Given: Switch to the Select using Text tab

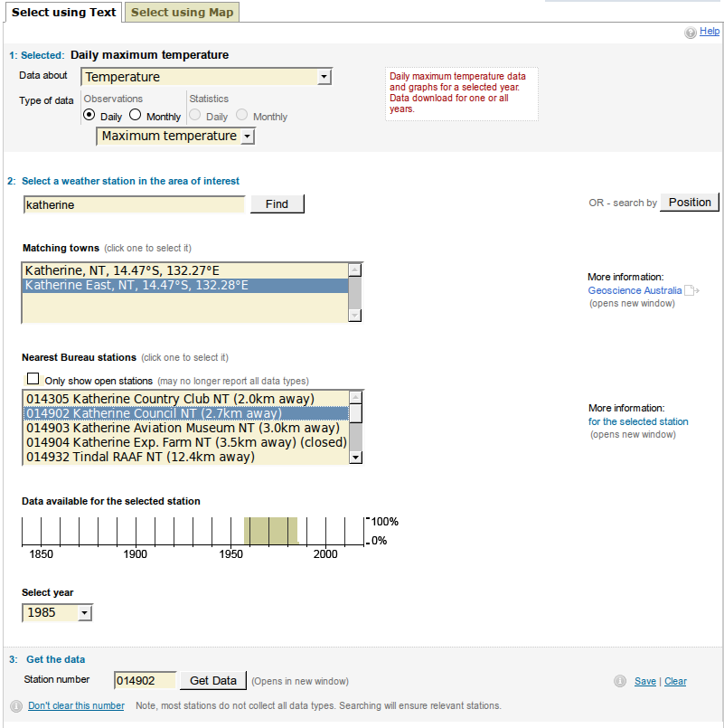Looking at the screenshot, I should point(63,12).
